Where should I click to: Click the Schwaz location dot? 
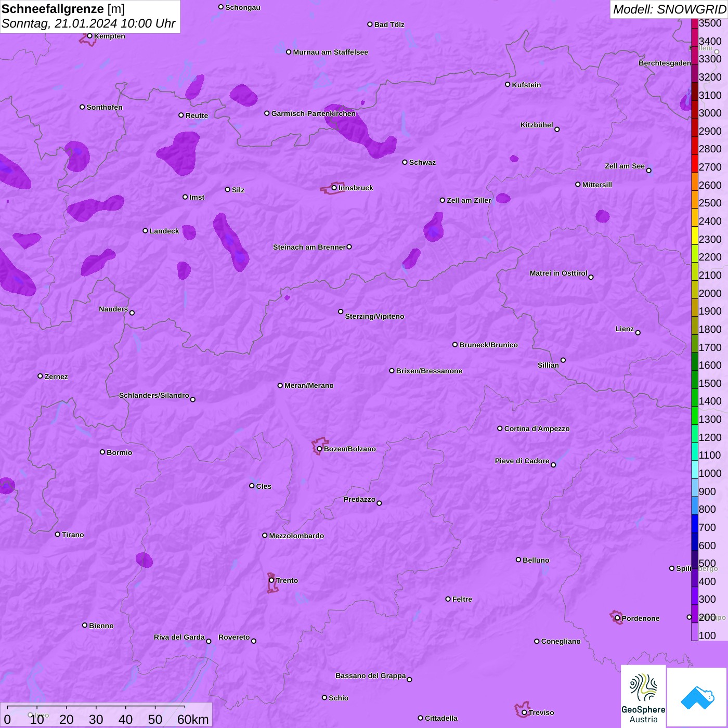point(405,162)
